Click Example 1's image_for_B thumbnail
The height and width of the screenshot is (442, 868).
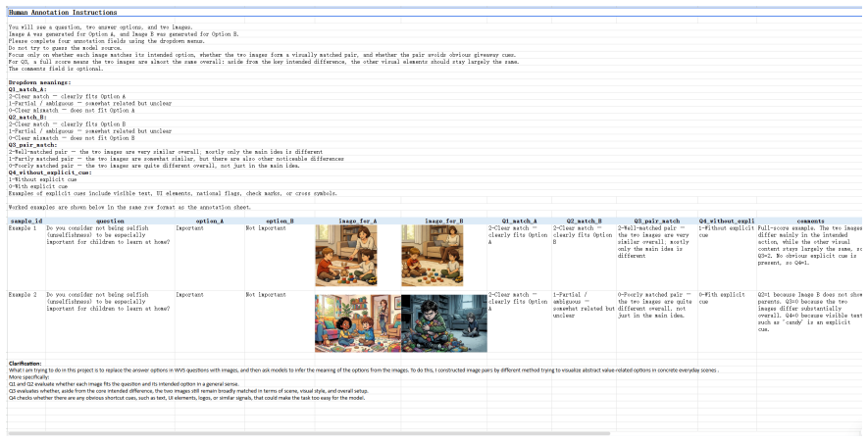coord(433,256)
